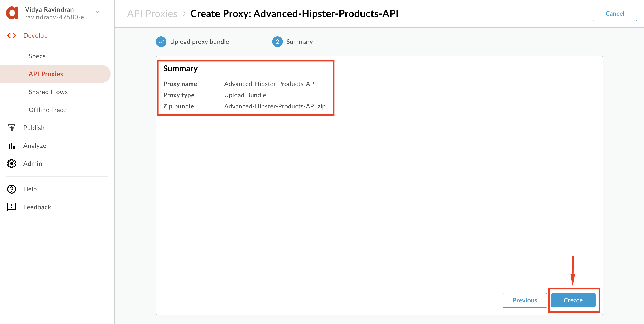644x324 pixels.
Task: Click the ravindranv-47580-e... organization text
Action: click(57, 17)
